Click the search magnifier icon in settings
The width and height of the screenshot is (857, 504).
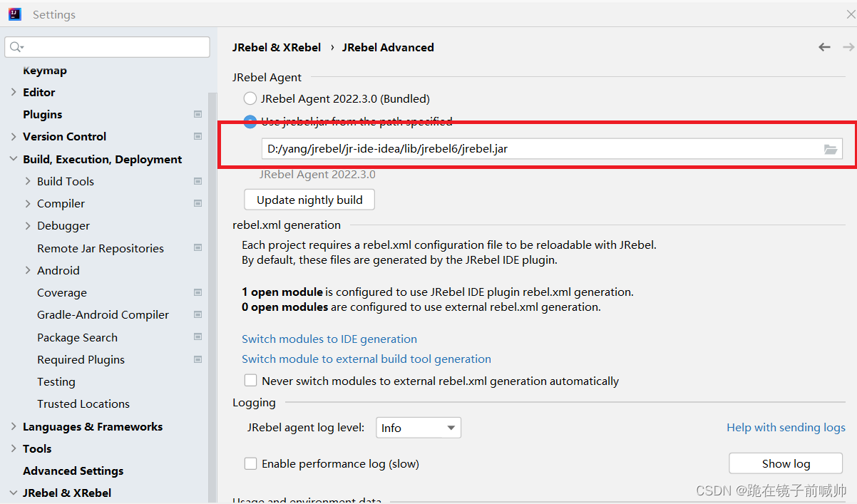[16, 47]
